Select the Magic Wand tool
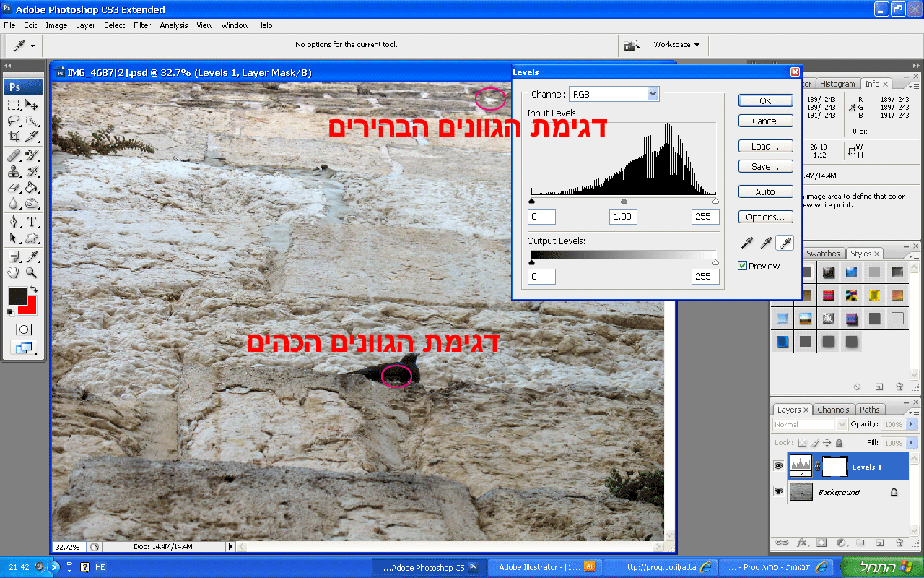 tap(32, 121)
